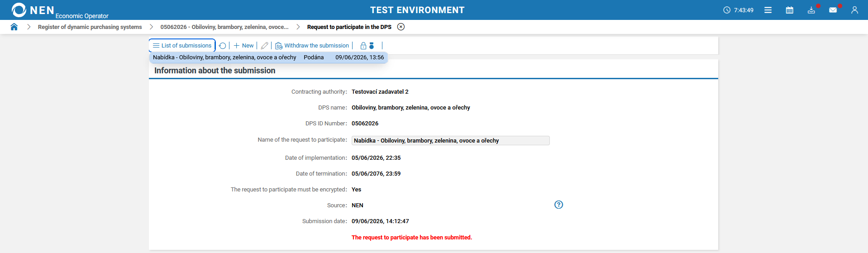Image resolution: width=868 pixels, height=253 pixels.
Task: Close the Request to participate breadcrumb
Action: pyautogui.click(x=401, y=27)
